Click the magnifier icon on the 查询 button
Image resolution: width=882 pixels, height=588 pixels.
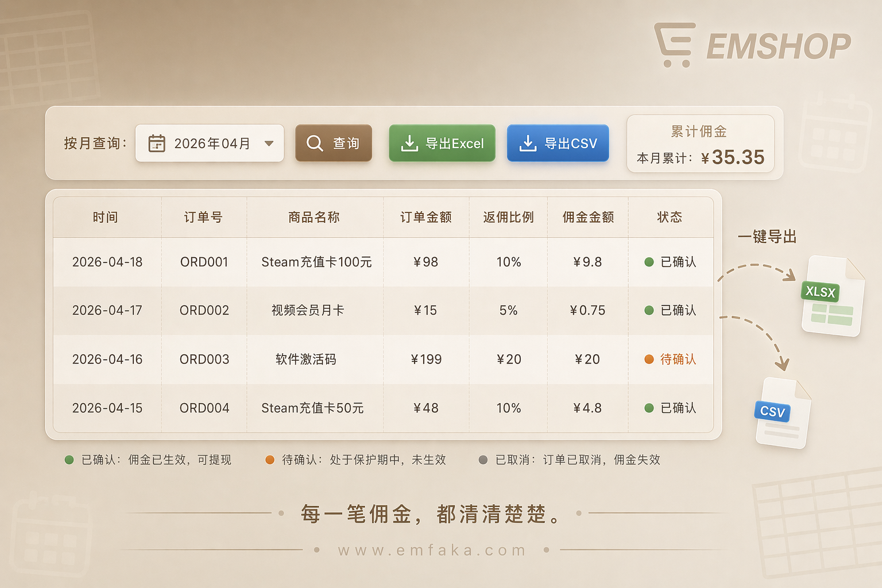pyautogui.click(x=315, y=143)
